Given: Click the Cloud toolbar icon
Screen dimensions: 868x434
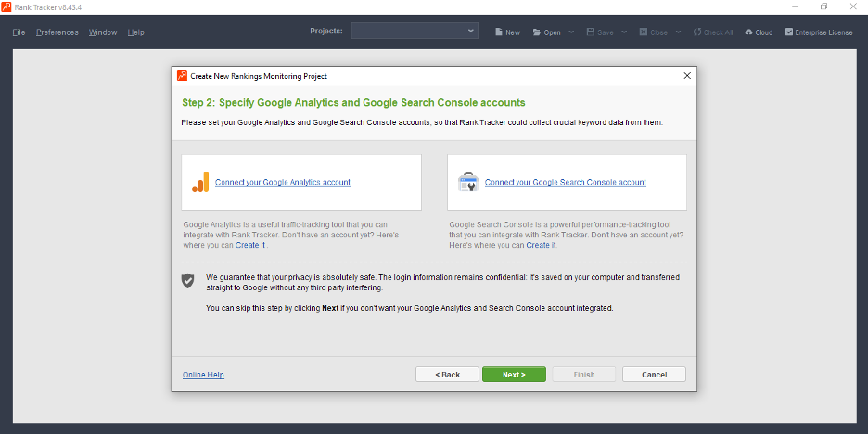Looking at the screenshot, I should 749,32.
